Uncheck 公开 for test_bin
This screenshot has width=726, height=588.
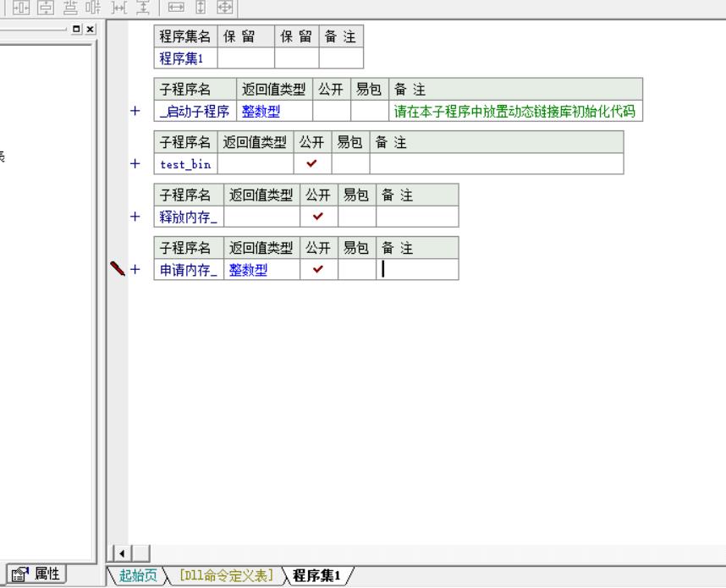coord(312,163)
